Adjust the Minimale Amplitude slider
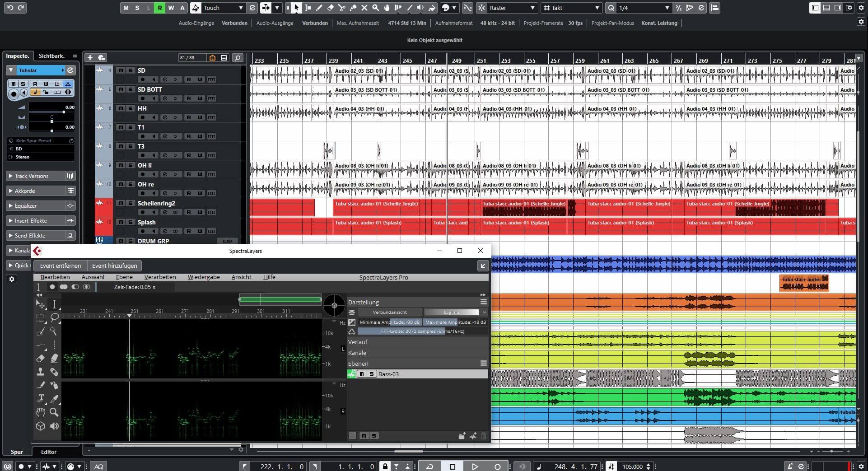 point(390,322)
